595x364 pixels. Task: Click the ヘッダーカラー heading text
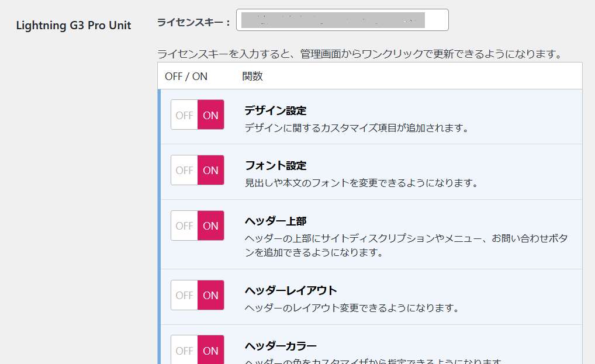(281, 346)
